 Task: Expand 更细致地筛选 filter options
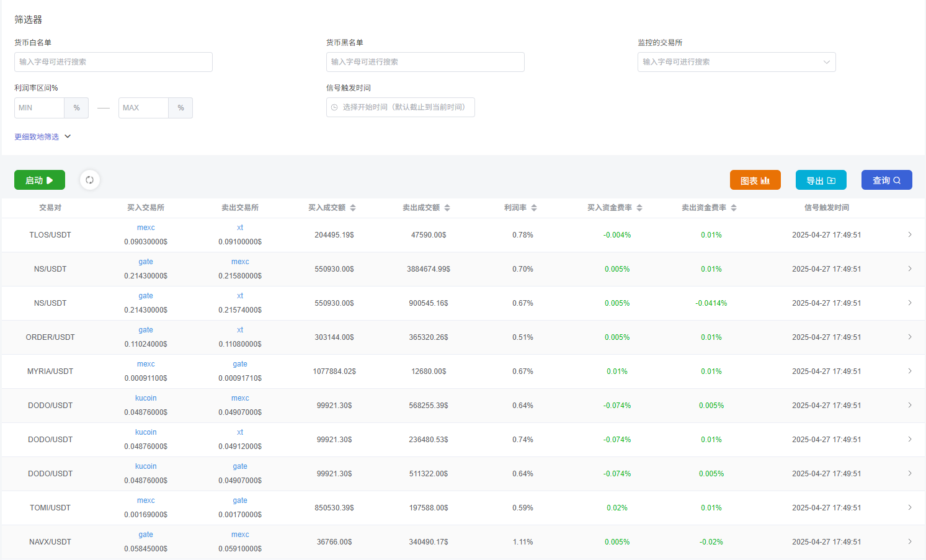click(43, 136)
